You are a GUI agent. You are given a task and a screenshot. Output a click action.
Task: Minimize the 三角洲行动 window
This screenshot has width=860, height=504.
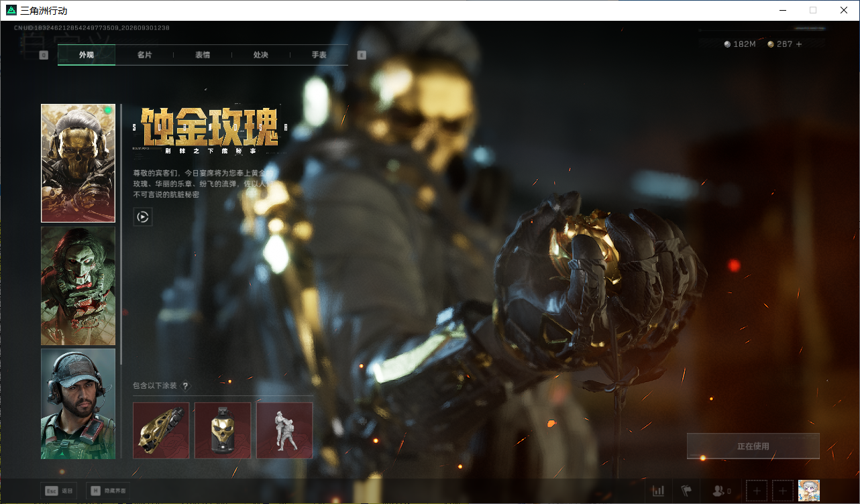click(782, 10)
